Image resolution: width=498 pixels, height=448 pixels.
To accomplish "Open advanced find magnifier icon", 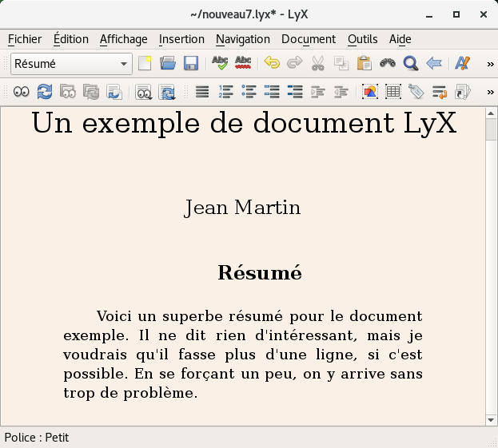I will (411, 63).
